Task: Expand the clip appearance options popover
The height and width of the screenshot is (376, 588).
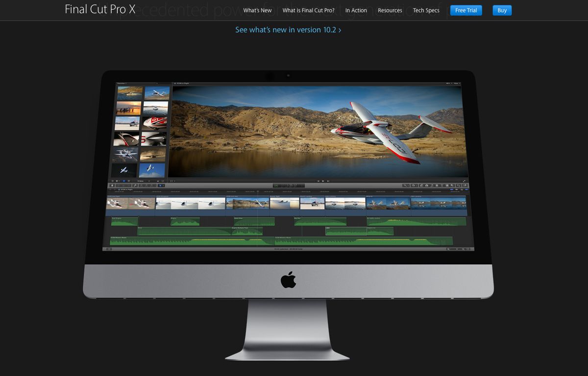Action: [464, 250]
